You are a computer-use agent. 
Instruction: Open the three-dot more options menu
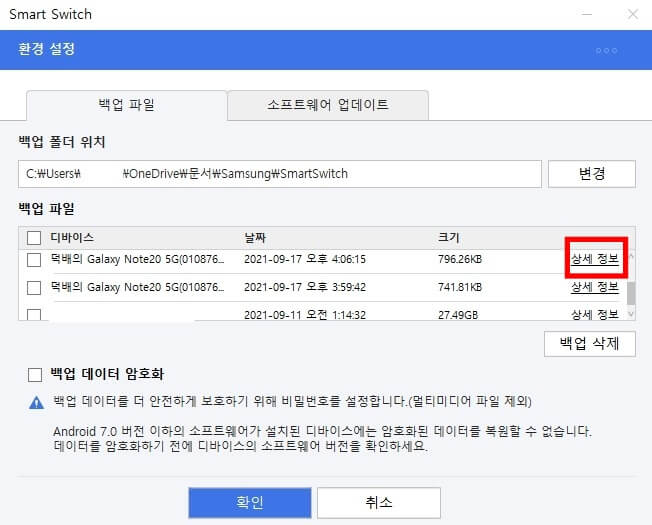tap(606, 51)
